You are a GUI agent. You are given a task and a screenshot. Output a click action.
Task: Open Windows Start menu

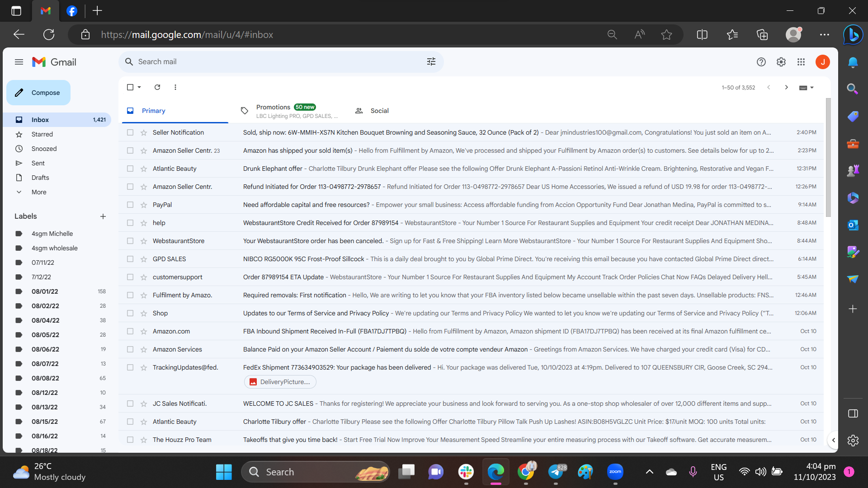coord(224,472)
